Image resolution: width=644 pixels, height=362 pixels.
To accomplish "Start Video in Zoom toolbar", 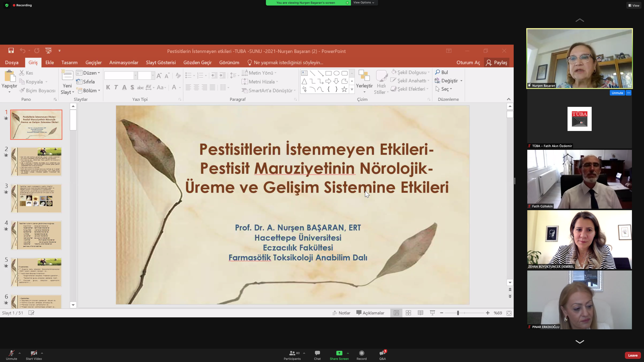I will 34,355.
